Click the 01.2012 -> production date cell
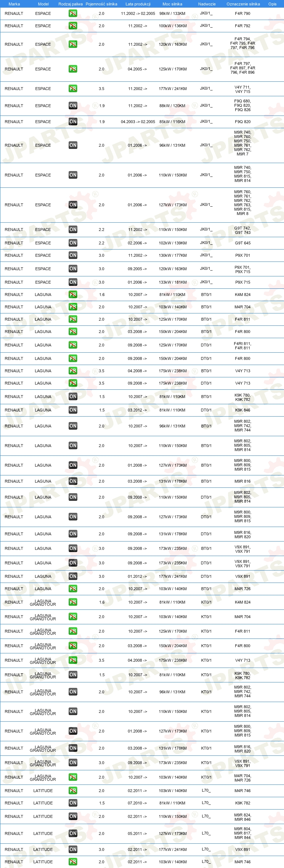Screen dimensions: 284x868 pos(137,576)
